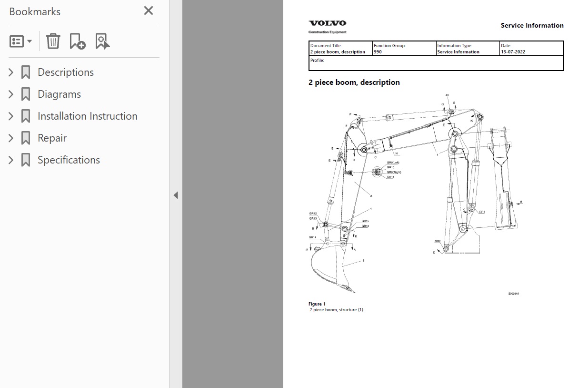
Task: Go to the Diagrams bookmark
Action: tap(59, 94)
